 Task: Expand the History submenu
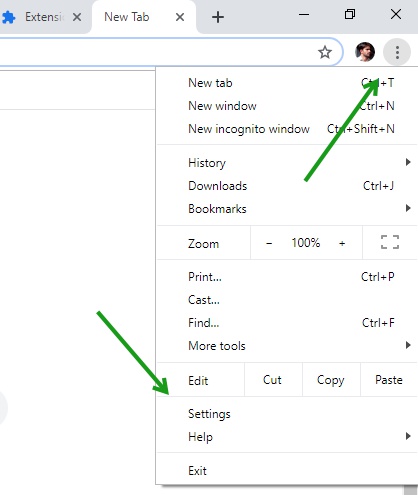(287, 163)
